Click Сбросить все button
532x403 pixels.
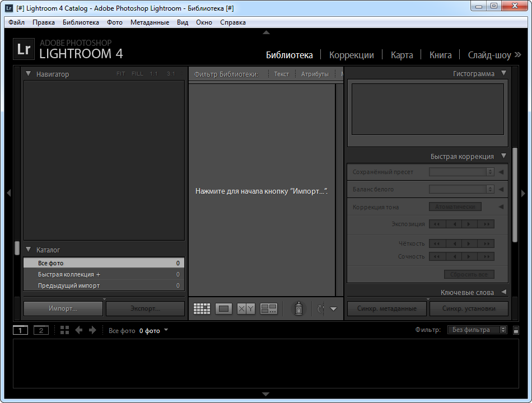coord(469,274)
